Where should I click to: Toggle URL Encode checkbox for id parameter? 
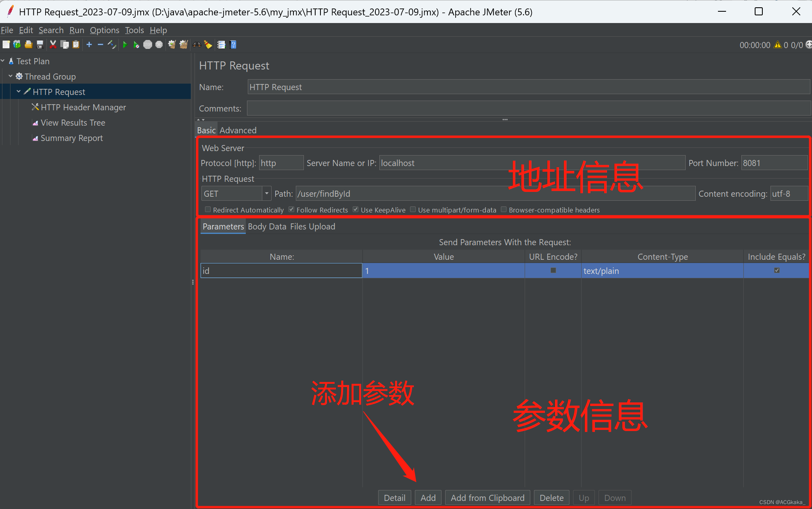[x=553, y=270]
